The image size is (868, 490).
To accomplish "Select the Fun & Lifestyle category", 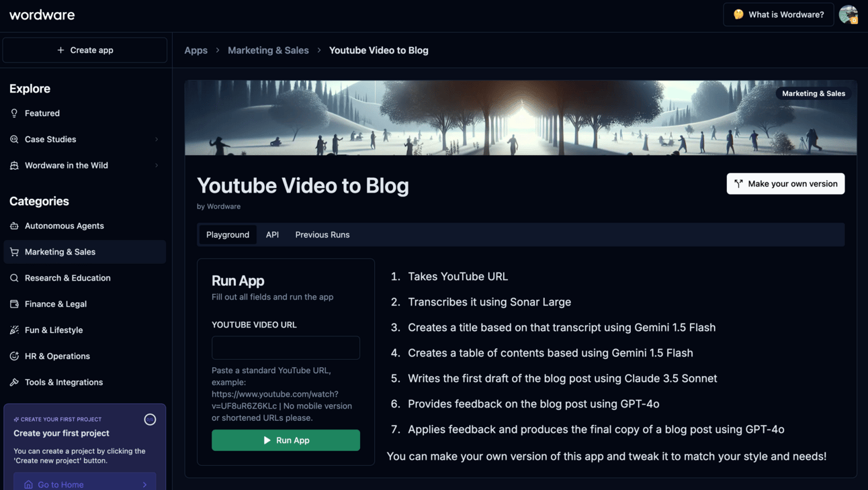I will 85,330.
